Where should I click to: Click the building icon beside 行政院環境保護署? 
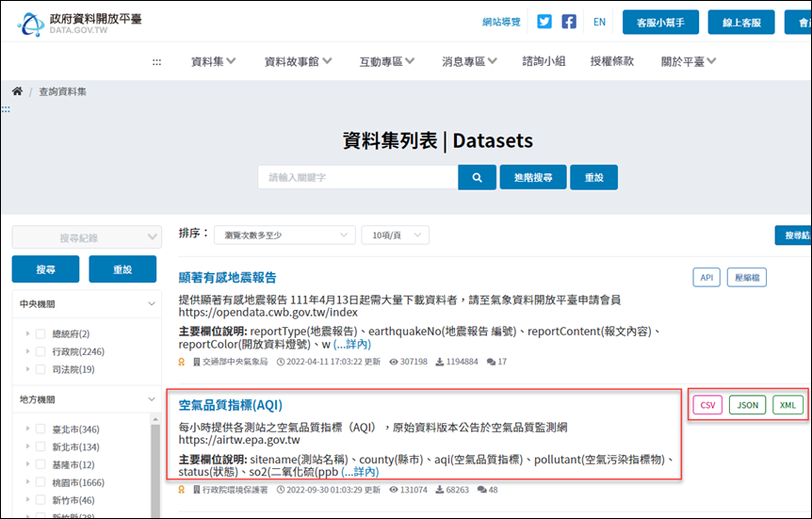click(x=197, y=490)
